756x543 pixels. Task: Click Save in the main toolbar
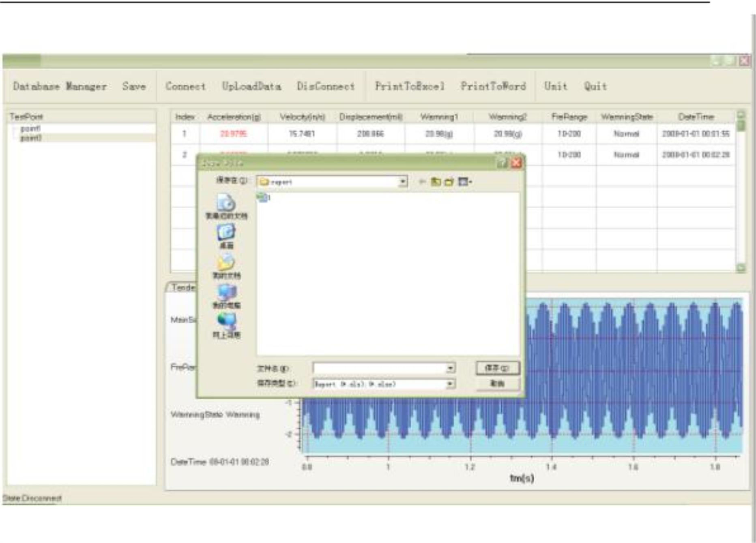tap(134, 86)
